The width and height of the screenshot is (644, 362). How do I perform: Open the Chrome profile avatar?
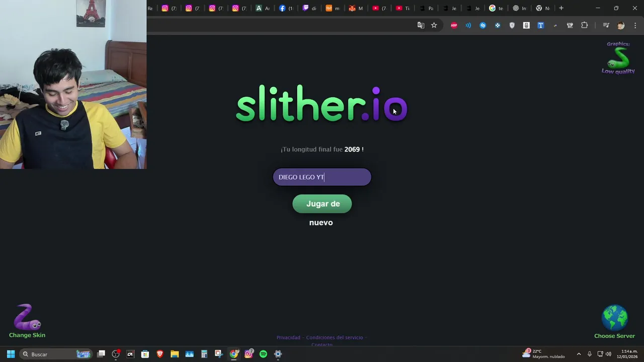point(621,25)
